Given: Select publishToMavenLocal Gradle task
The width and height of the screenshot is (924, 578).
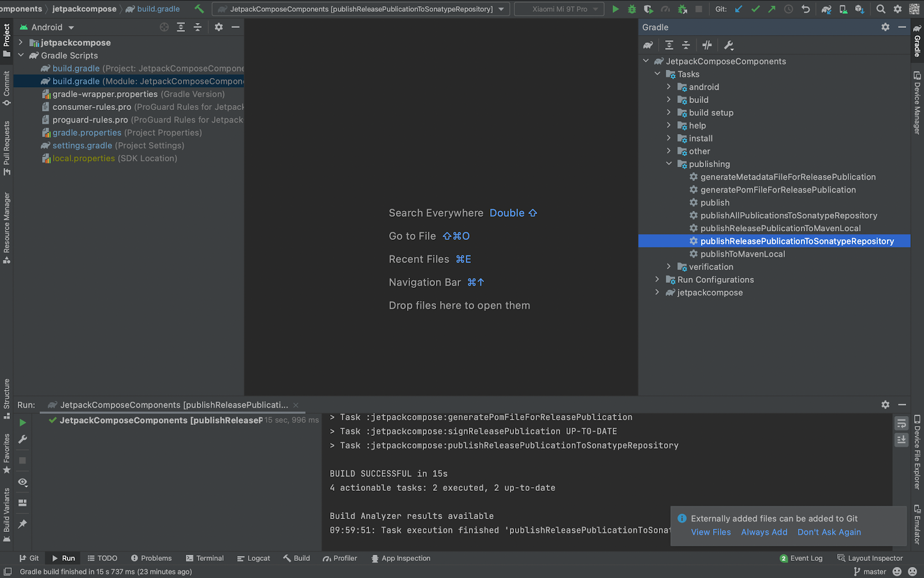Looking at the screenshot, I should 742,254.
